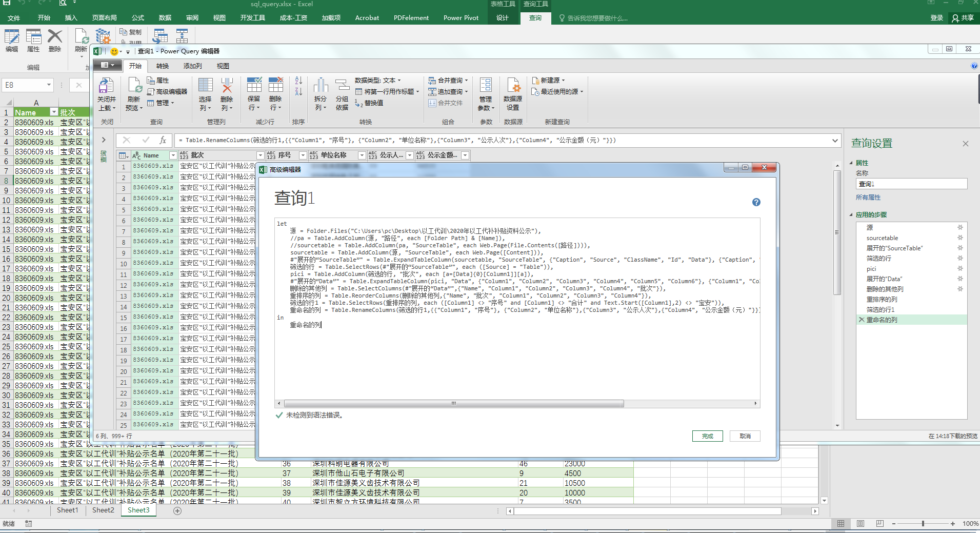The height and width of the screenshot is (533, 980).
Task: Switch to the 转换 tab in Power Query
Action: (x=162, y=66)
